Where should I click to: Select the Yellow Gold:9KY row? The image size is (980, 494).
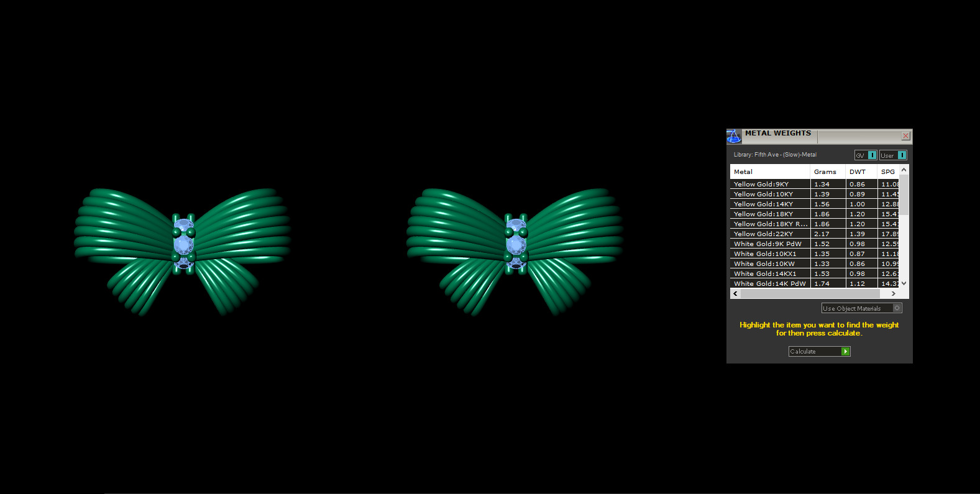pos(815,184)
